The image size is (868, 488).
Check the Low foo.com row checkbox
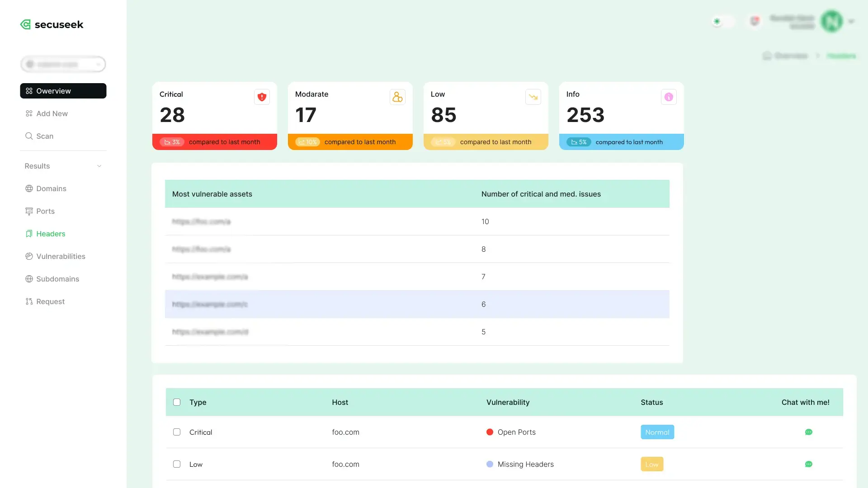pyautogui.click(x=177, y=465)
